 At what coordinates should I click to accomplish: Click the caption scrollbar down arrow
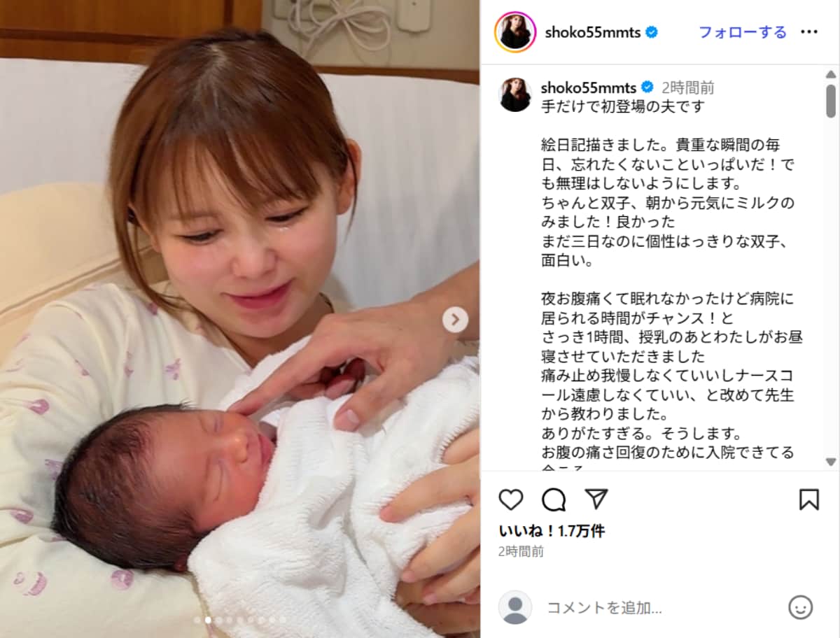(x=831, y=462)
